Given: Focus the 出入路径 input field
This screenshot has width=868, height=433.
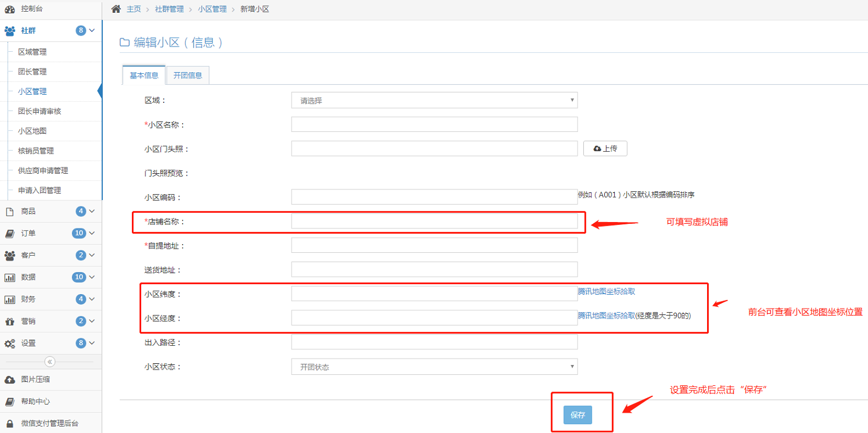Looking at the screenshot, I should pos(435,342).
